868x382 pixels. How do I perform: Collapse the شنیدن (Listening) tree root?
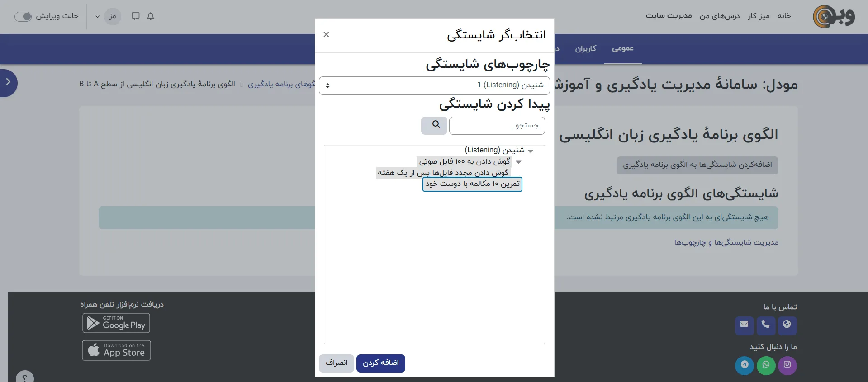pyautogui.click(x=531, y=151)
